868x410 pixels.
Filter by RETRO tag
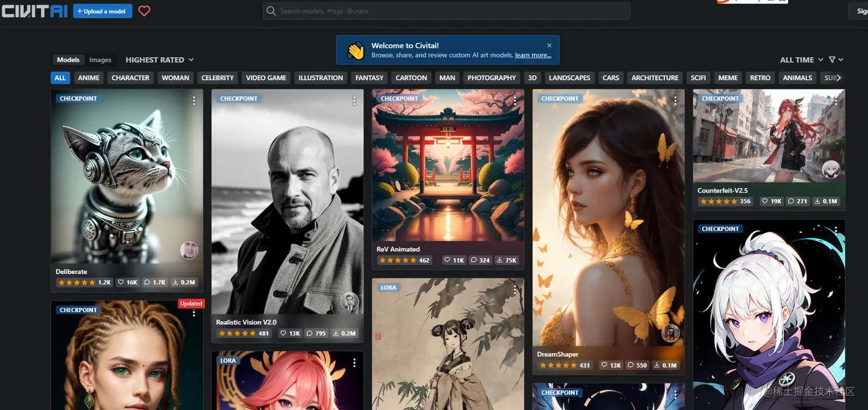760,78
